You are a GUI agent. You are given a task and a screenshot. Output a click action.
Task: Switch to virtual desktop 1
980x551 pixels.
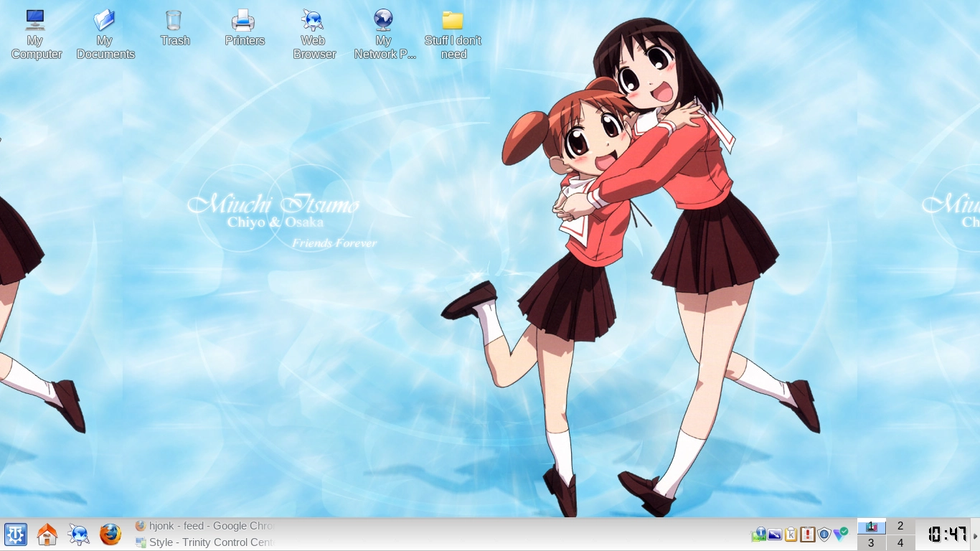tap(871, 527)
